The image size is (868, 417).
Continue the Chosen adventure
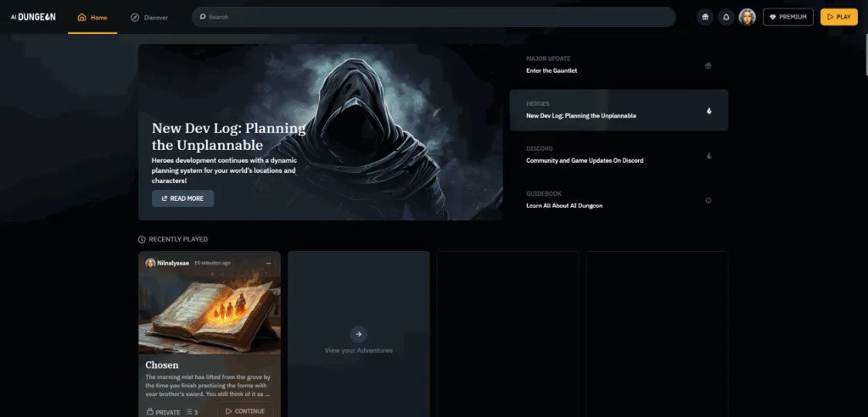coord(245,411)
